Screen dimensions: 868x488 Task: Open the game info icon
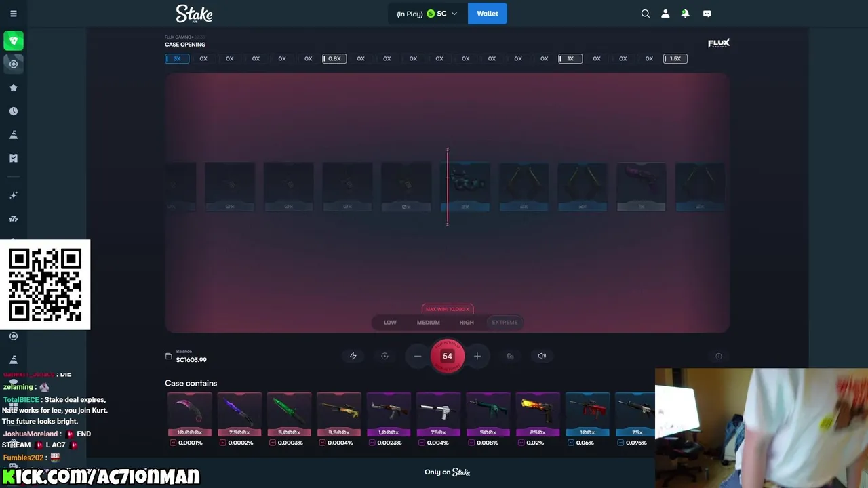[718, 356]
